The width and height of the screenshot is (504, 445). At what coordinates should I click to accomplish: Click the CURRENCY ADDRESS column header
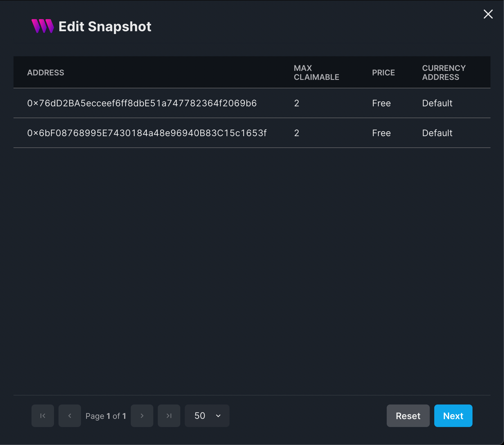coord(444,73)
